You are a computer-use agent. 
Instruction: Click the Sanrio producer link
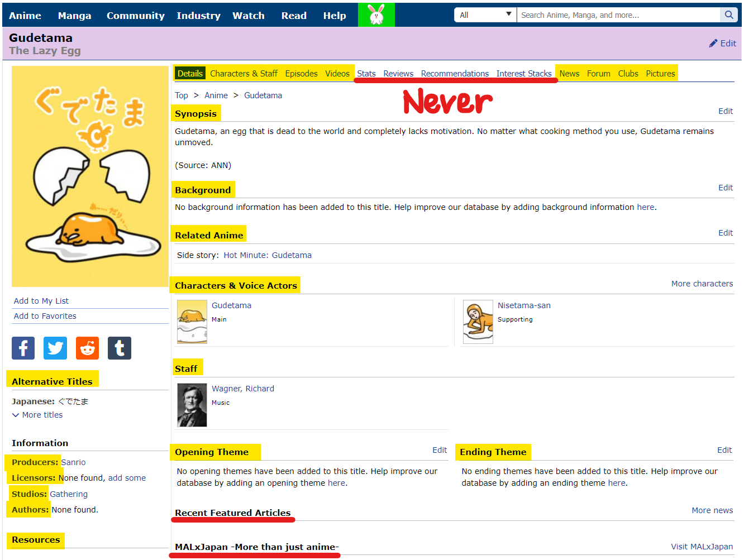(x=73, y=462)
